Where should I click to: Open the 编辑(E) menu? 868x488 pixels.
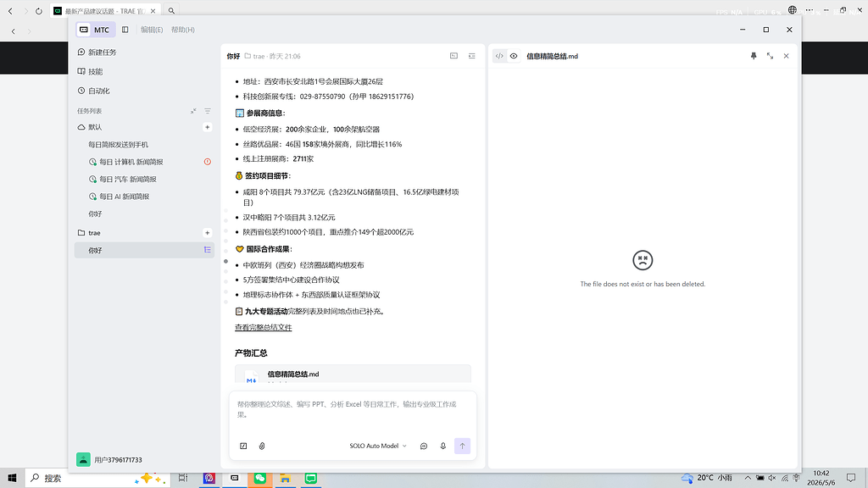pos(152,30)
